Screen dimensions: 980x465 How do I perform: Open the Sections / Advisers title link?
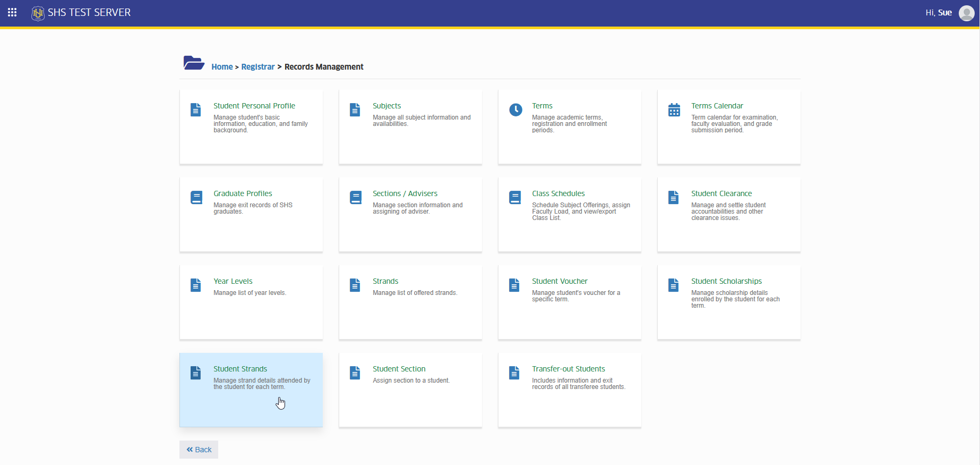coord(405,193)
